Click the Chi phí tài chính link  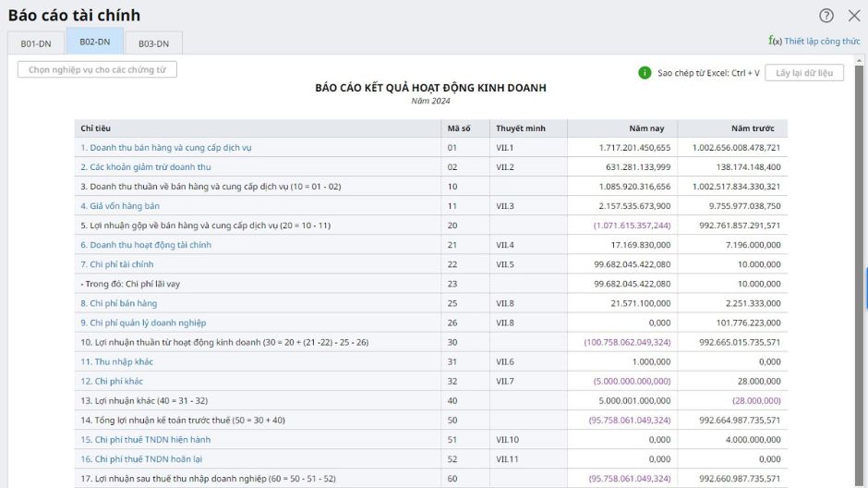click(117, 264)
